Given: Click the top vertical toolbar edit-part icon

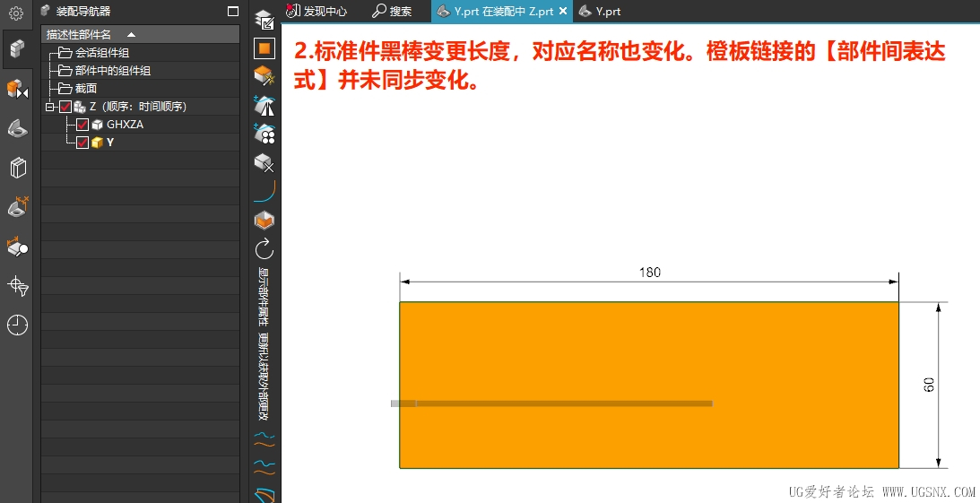Looking at the screenshot, I should pyautogui.click(x=265, y=20).
